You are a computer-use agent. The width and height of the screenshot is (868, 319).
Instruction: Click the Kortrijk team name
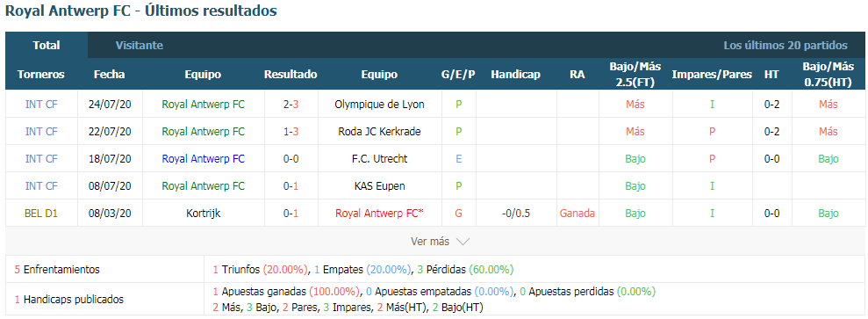coord(204,214)
